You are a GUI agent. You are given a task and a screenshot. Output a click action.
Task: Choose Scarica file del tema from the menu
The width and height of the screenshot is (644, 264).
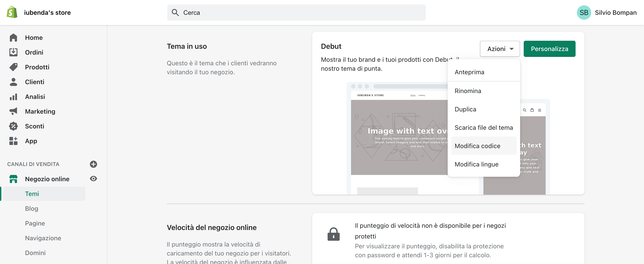[484, 127]
